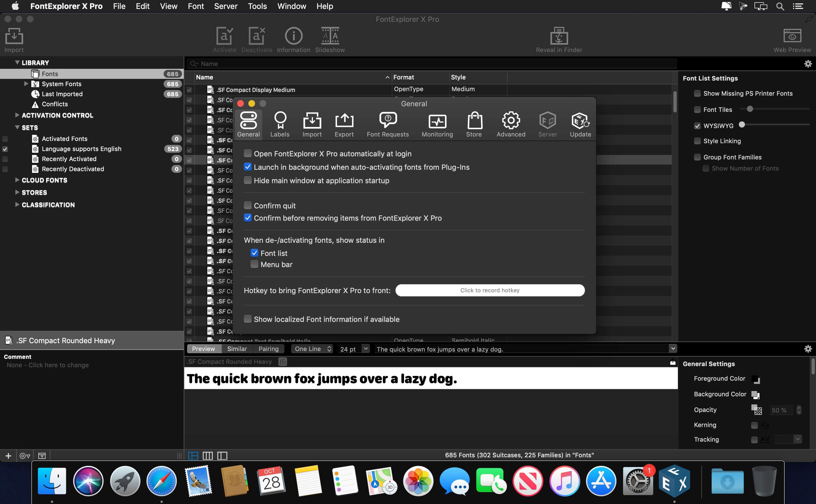Viewport: 816px width, 504px height.
Task: Open the preview settings gear icon
Action: pos(808,349)
